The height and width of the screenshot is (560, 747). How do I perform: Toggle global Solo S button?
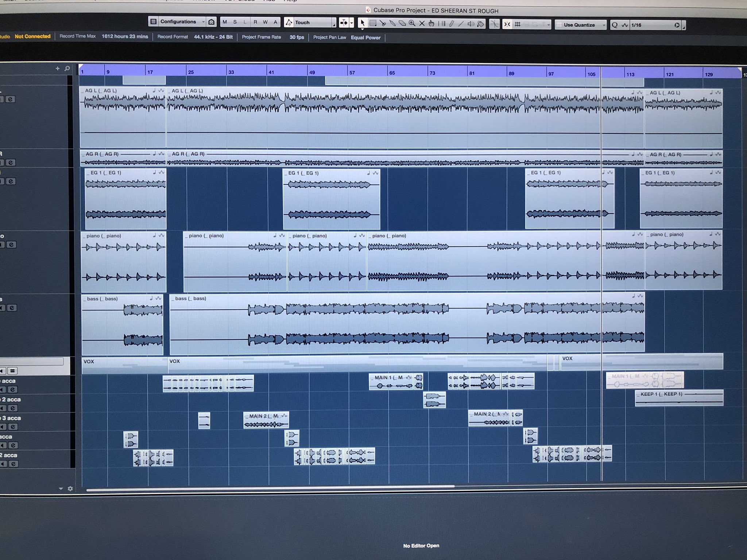[235, 22]
